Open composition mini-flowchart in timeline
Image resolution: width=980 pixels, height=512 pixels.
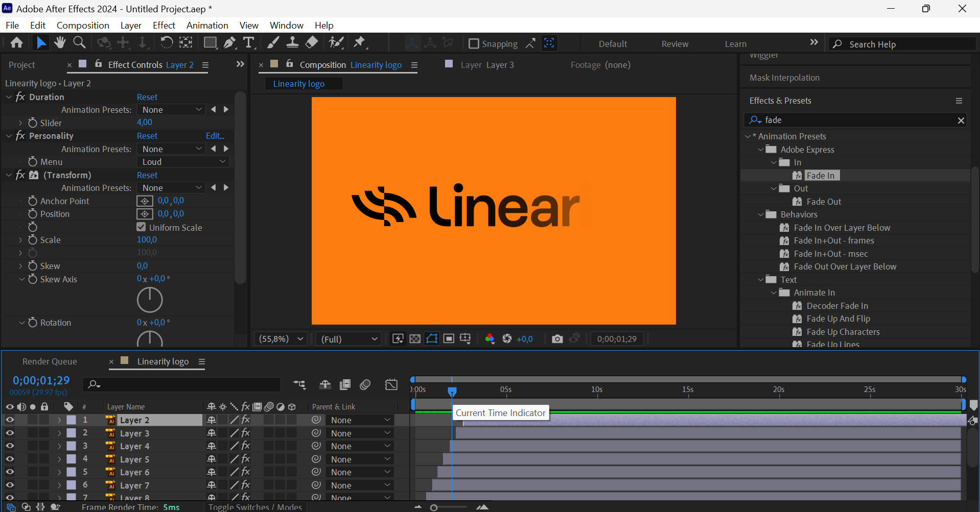[x=299, y=384]
